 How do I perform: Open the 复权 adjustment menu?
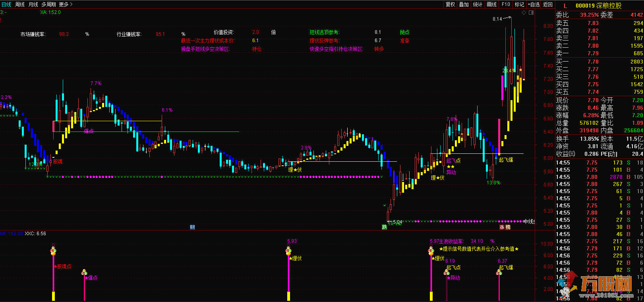click(x=450, y=4)
